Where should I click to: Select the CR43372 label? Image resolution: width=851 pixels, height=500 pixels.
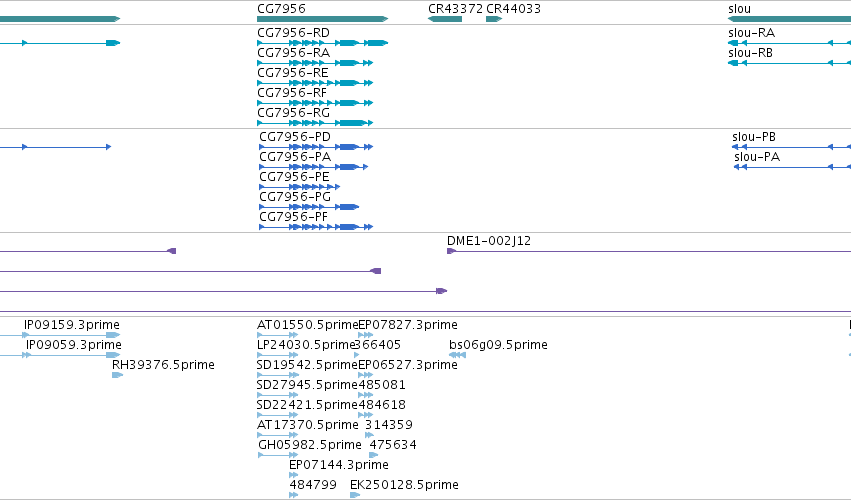(455, 9)
